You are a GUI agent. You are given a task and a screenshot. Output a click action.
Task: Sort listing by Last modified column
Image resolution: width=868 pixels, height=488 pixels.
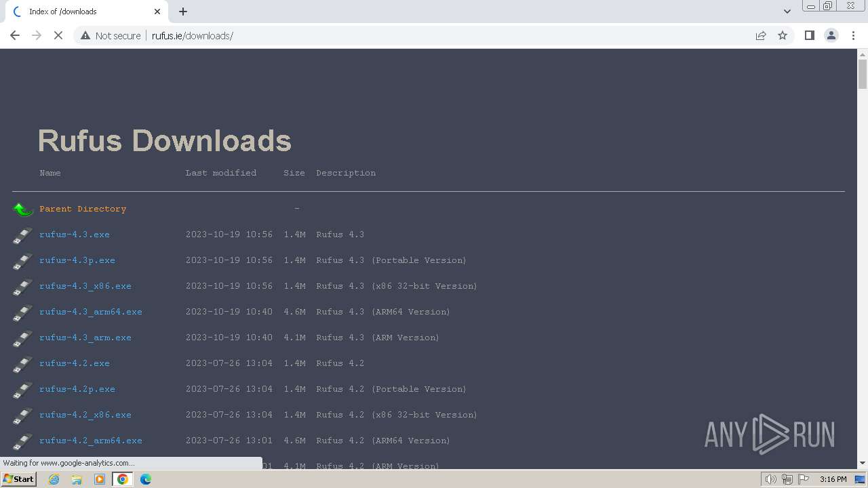point(221,173)
